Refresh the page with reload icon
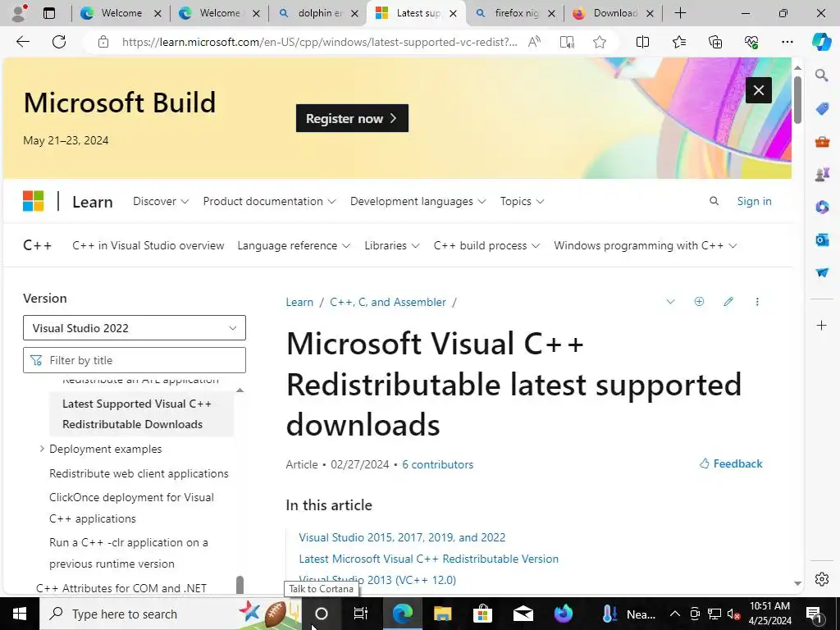840x630 pixels. 59,42
